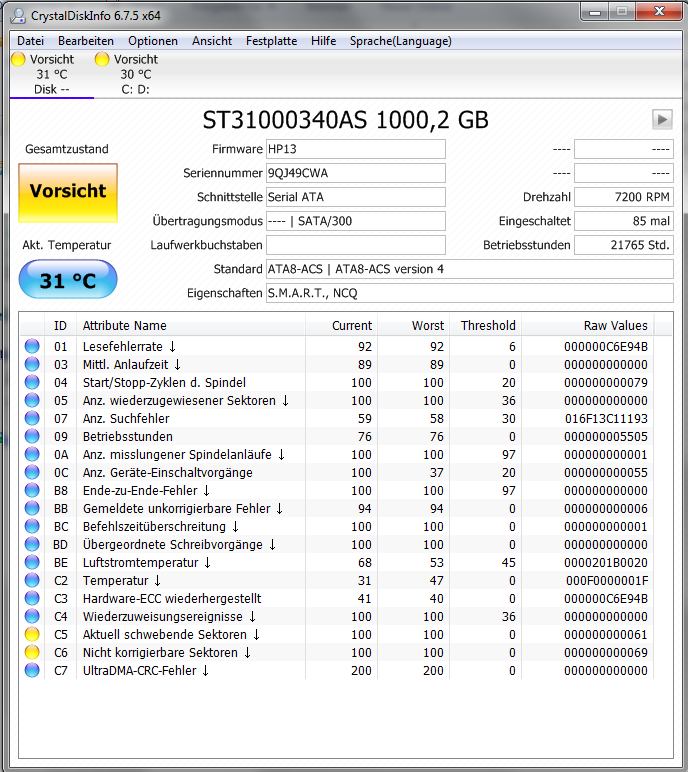Click yellow warning icon of Nicht korrigierbare Sektoren
This screenshot has height=772, width=688.
pyautogui.click(x=32, y=652)
